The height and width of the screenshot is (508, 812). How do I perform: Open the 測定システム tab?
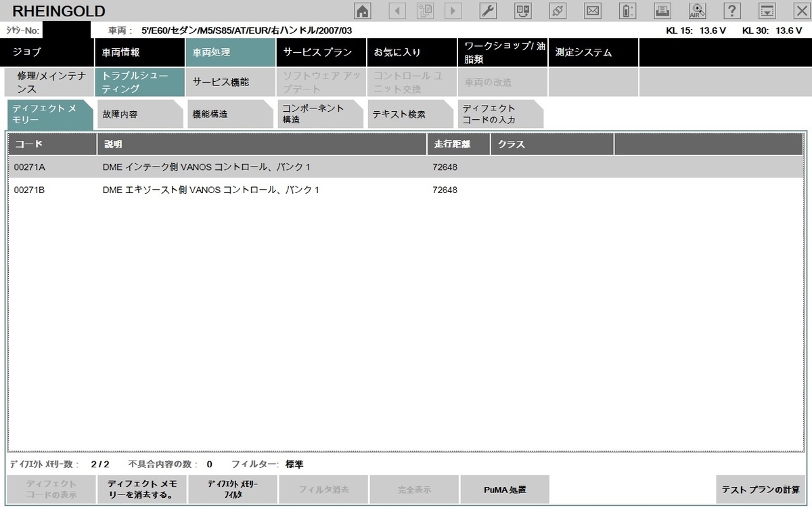[x=593, y=52]
